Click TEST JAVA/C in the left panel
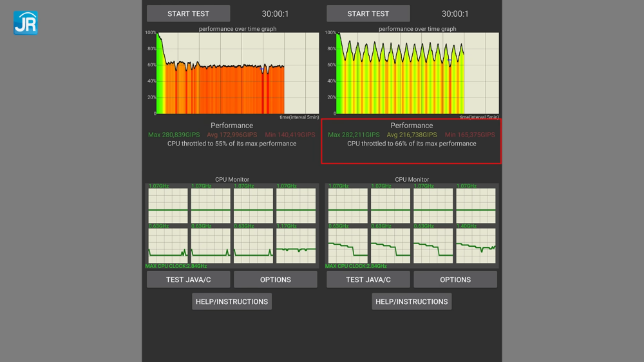The height and width of the screenshot is (362, 644). (188, 280)
